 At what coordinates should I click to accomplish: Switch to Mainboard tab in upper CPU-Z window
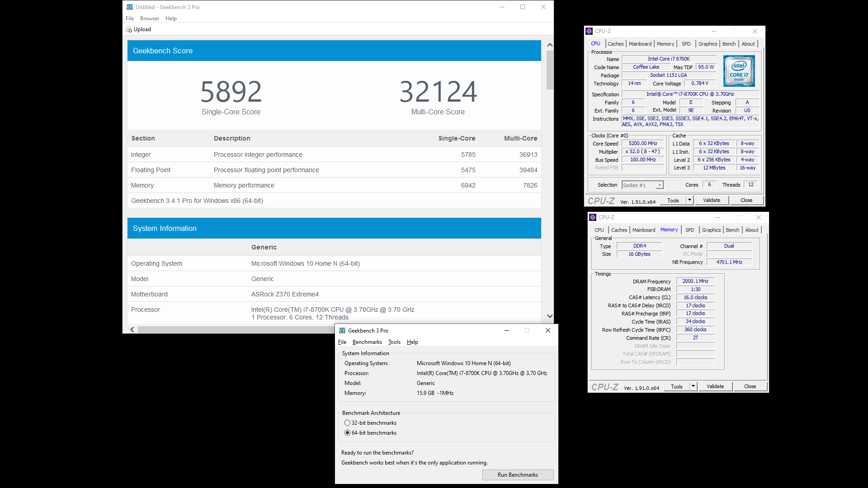[x=640, y=44]
